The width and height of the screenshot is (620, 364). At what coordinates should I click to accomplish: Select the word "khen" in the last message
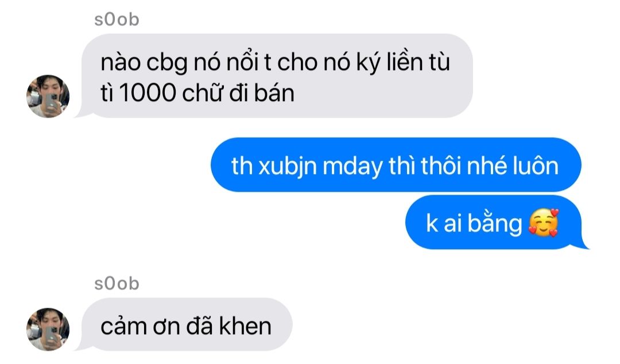[245, 326]
